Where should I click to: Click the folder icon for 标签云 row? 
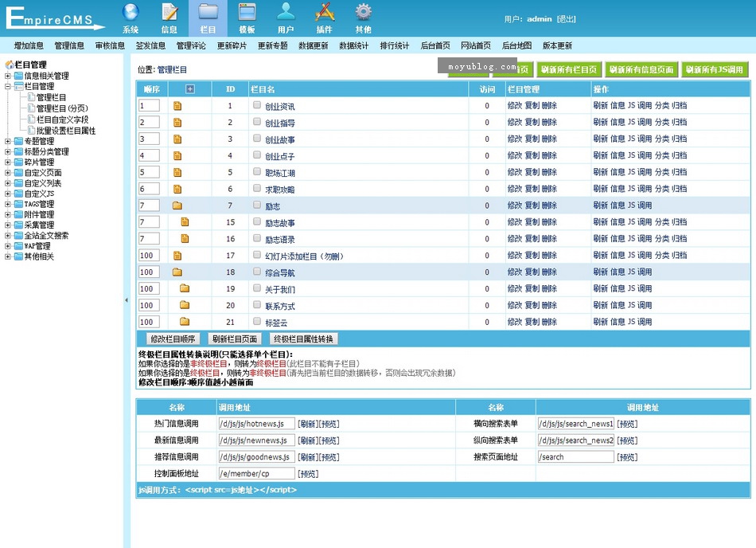[x=185, y=322]
